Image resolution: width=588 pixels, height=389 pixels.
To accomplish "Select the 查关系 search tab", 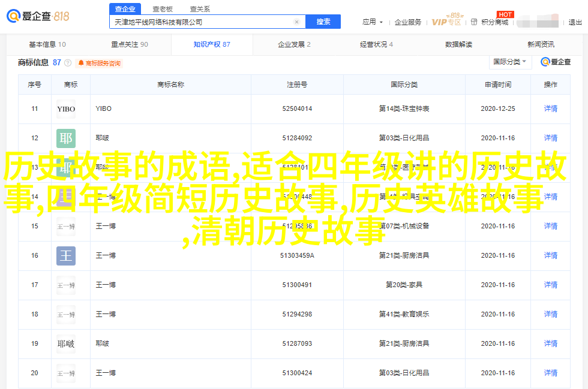I will click(200, 9).
